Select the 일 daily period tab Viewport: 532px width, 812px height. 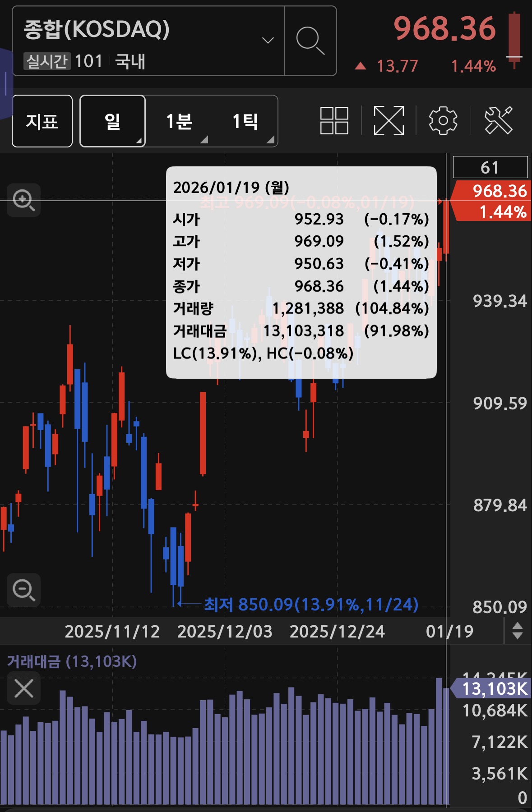pyautogui.click(x=112, y=121)
